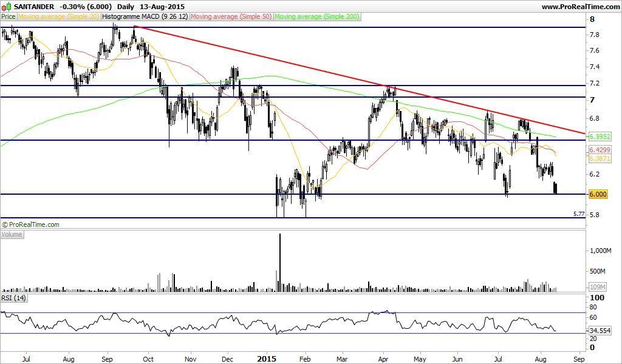The image size is (622, 364).
Task: Click the Volume panel label
Action: click(12, 235)
